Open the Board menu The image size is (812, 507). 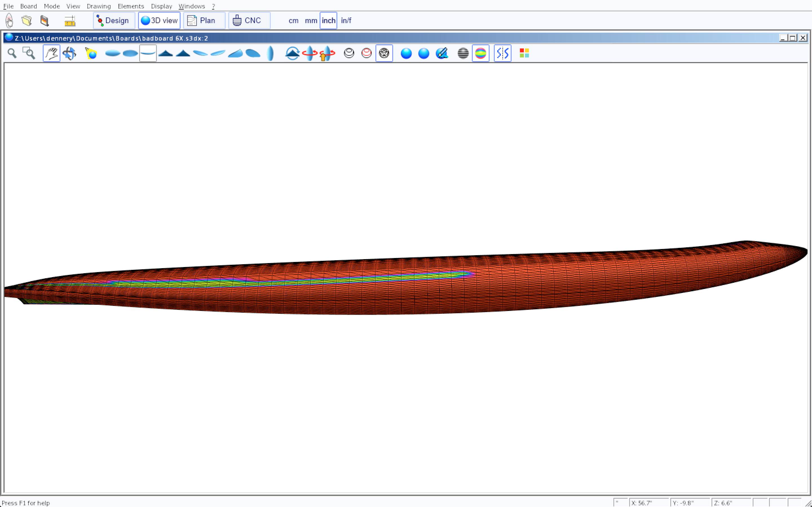point(28,6)
